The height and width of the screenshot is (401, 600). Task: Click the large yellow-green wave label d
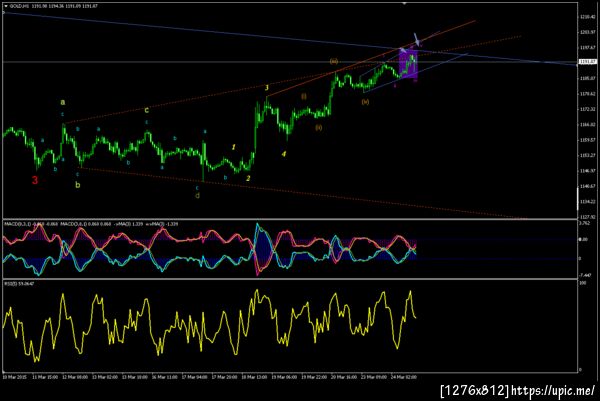click(x=197, y=196)
